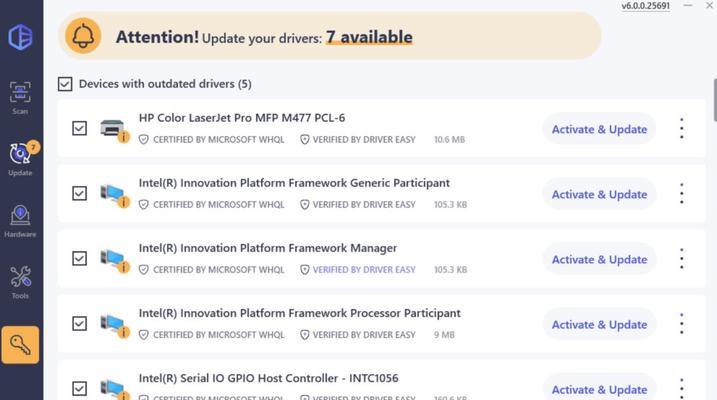Open more options for HP Color LaserJet
The image size is (717, 400).
click(x=681, y=128)
